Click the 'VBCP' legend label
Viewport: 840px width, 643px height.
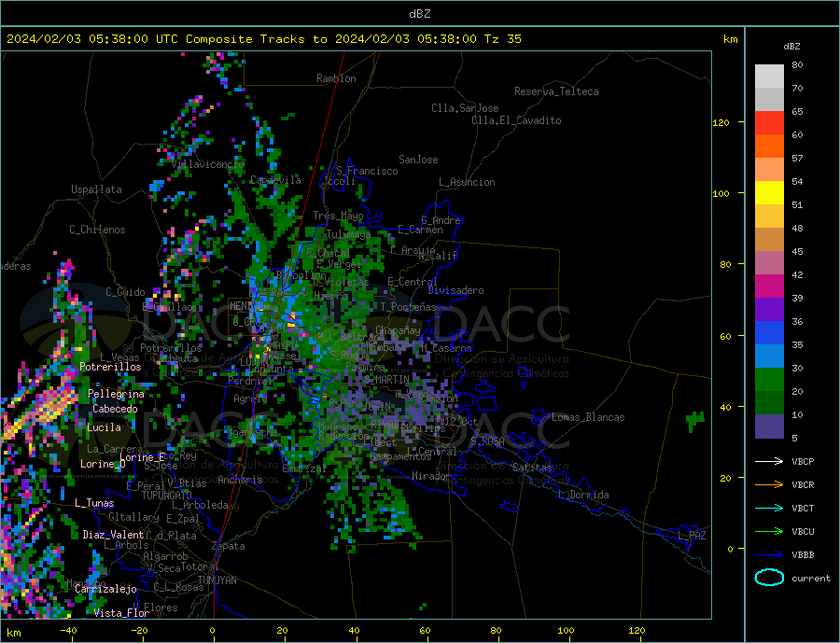point(803,461)
